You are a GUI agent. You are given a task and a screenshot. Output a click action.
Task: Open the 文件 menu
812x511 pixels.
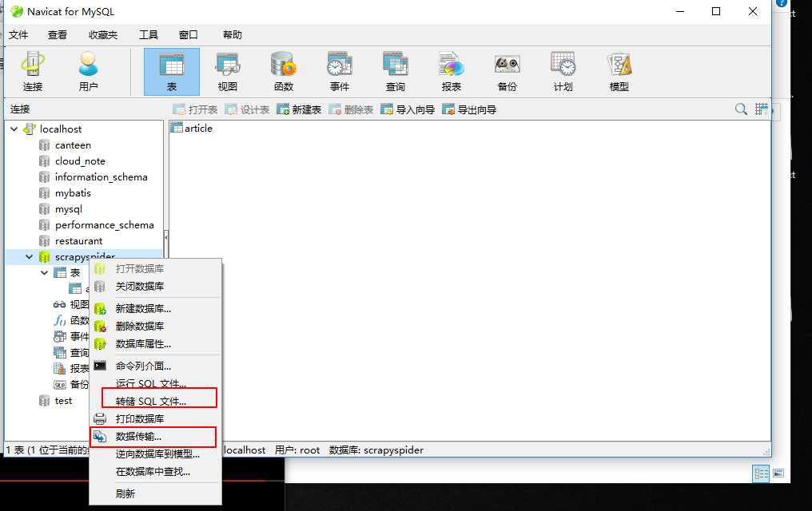point(18,34)
